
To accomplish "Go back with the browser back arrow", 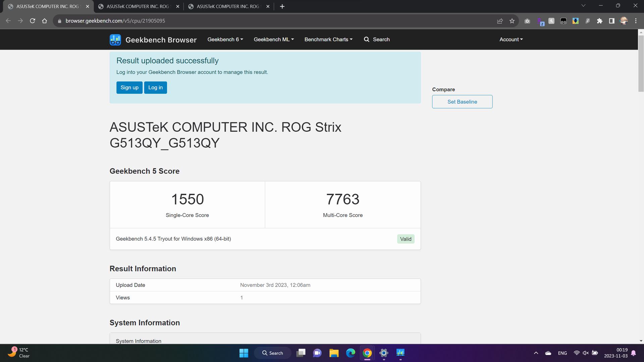I will pyautogui.click(x=8, y=21).
